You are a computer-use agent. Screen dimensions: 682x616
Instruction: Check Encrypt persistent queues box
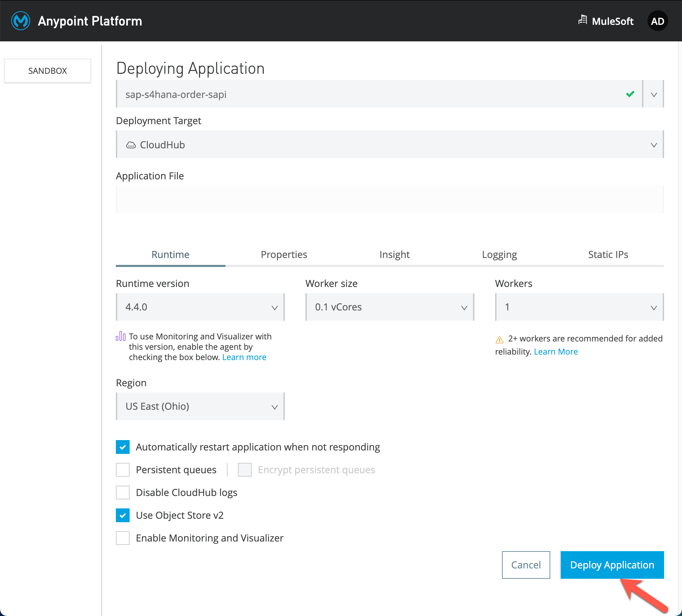coord(245,470)
